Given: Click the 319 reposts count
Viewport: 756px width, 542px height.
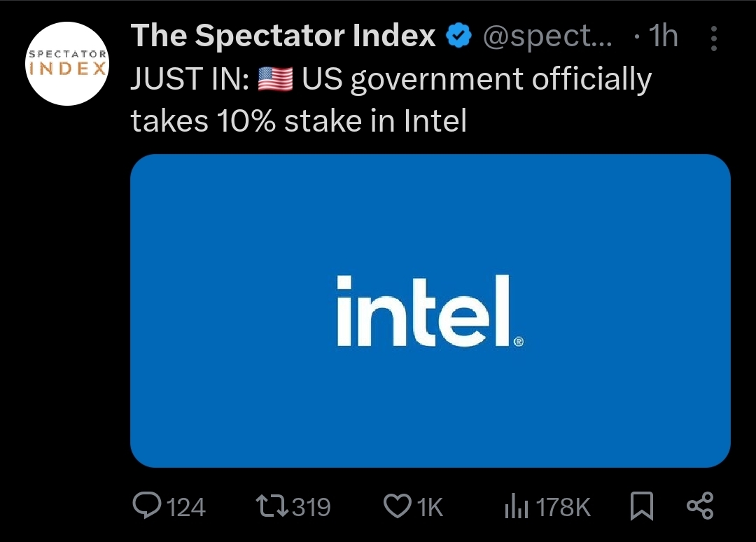Looking at the screenshot, I should 311,506.
